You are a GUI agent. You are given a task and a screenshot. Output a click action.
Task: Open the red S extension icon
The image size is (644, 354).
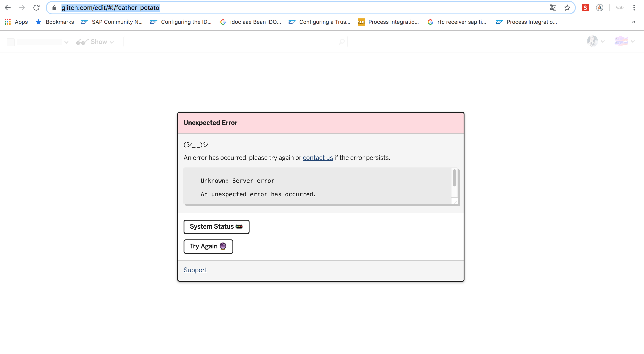pyautogui.click(x=585, y=7)
